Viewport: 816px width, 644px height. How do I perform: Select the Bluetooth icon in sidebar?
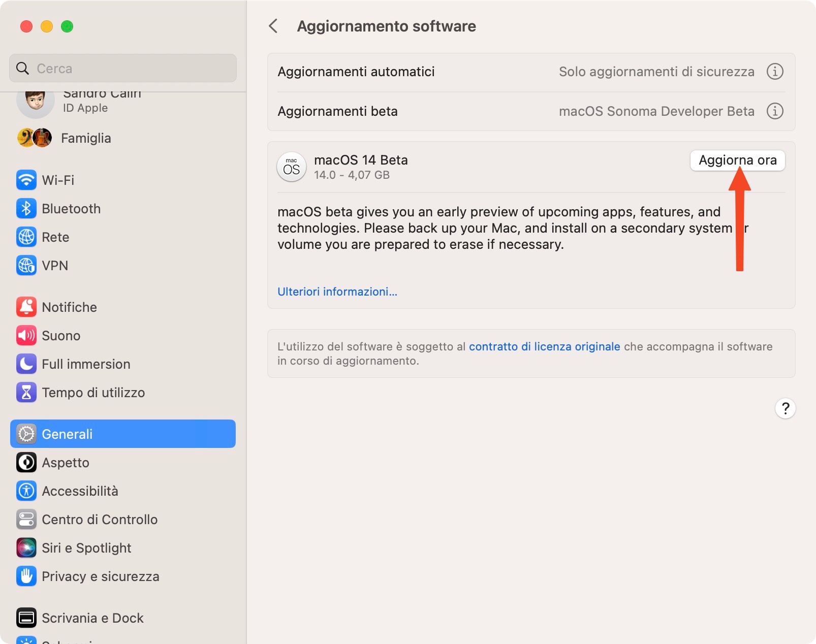pyautogui.click(x=26, y=208)
